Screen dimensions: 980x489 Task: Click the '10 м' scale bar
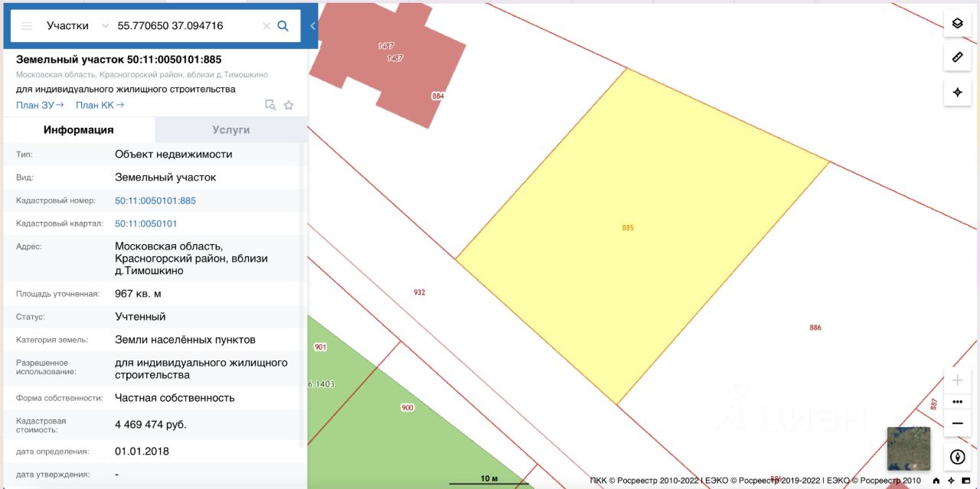488,480
